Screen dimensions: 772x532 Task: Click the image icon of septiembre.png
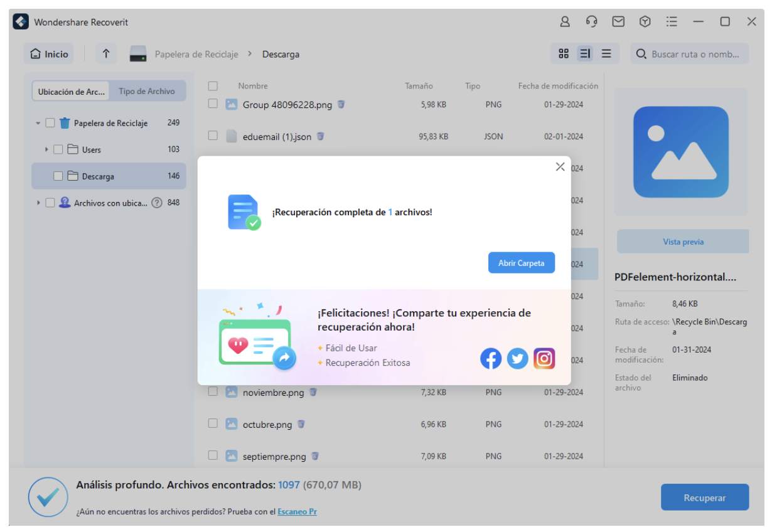click(232, 456)
